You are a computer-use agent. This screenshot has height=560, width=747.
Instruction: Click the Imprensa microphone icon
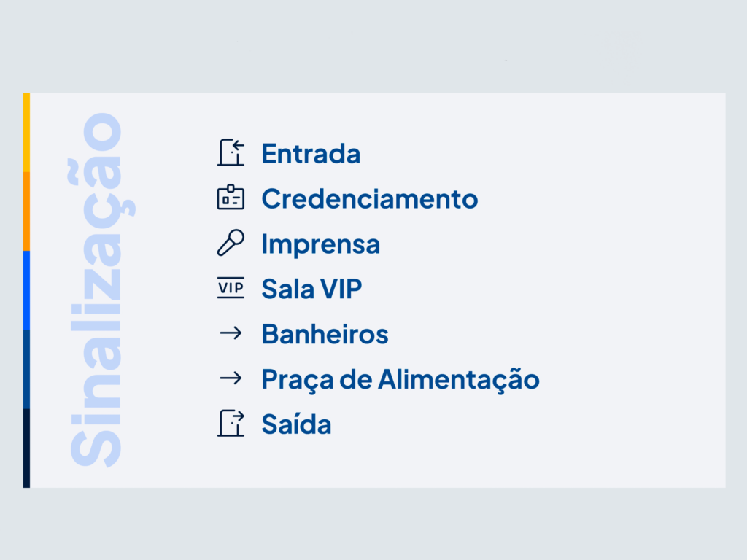pos(231,242)
